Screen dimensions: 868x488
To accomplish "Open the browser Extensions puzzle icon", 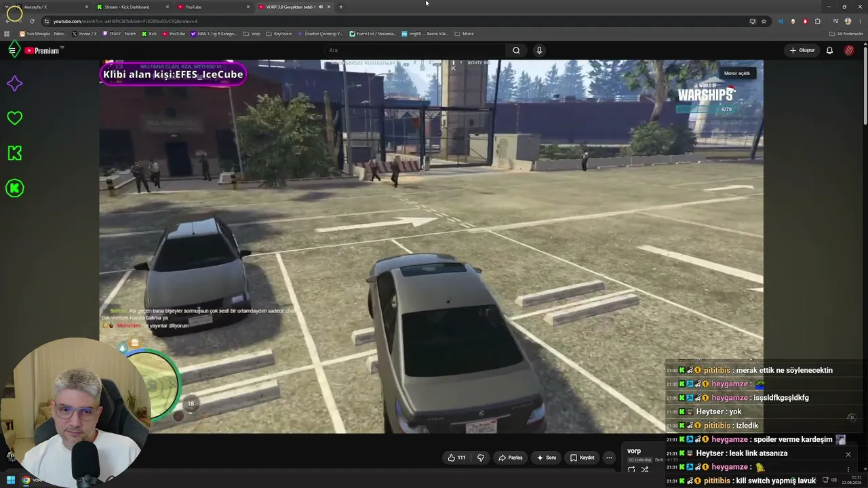I will (x=818, y=21).
